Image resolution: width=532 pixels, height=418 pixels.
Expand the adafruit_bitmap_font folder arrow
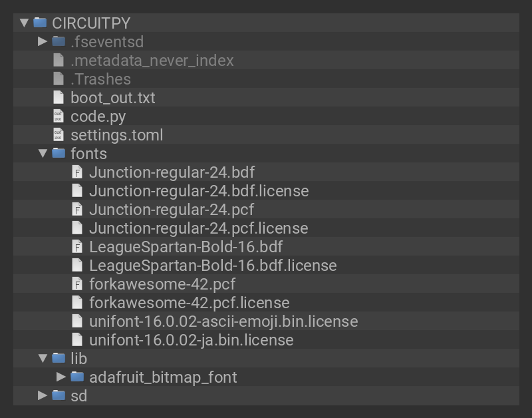tap(61, 377)
